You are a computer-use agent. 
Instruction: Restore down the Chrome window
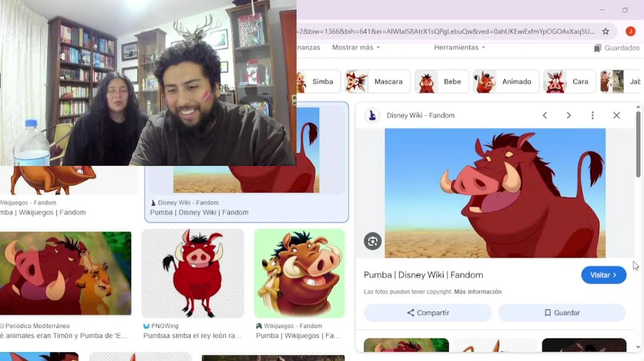pyautogui.click(x=625, y=10)
